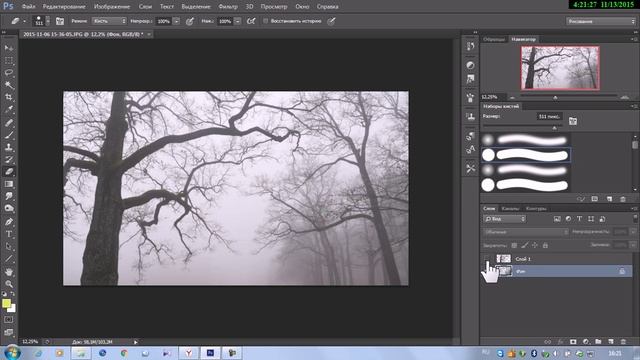This screenshot has width=640, height=360.
Task: Select the Magic Wand tool
Action: (9, 85)
